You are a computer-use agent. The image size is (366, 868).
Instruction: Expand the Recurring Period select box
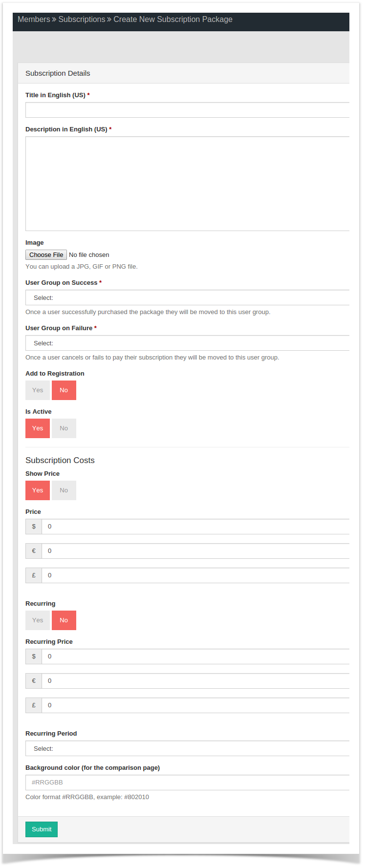(188, 748)
